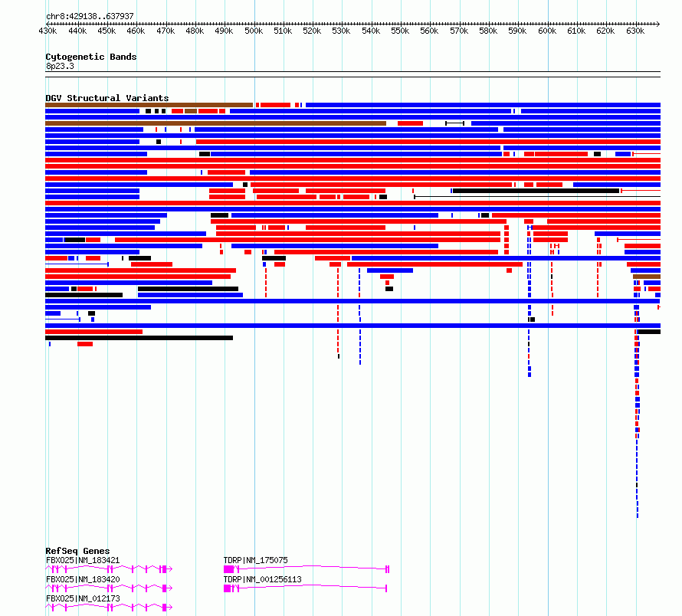Click the 560k ruler label
The width and height of the screenshot is (682, 616).
[x=429, y=31]
